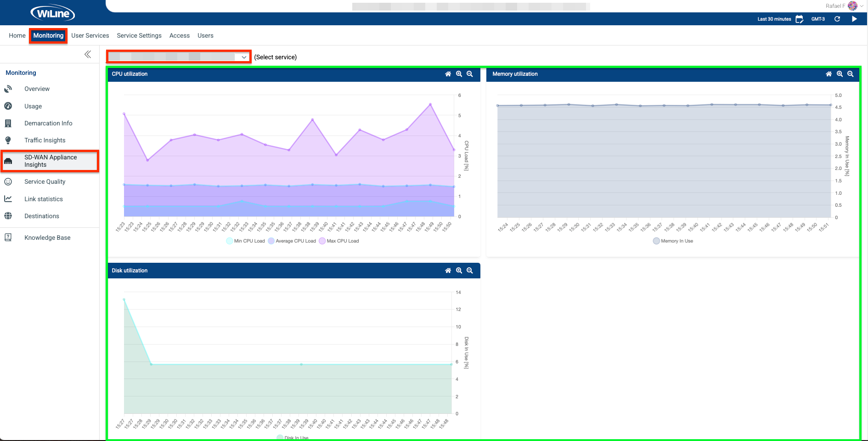Reset zoom with the home icon on CPU utilization
This screenshot has height=441, width=868.
tap(448, 74)
